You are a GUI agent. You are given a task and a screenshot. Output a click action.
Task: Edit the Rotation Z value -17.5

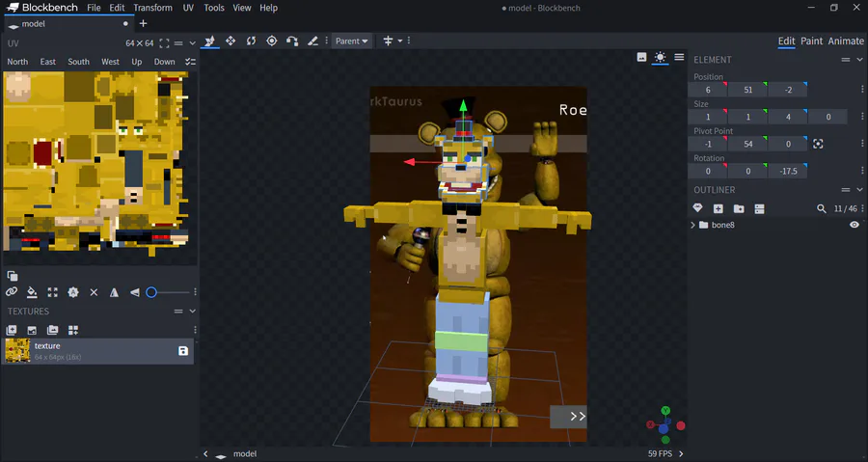coord(788,171)
